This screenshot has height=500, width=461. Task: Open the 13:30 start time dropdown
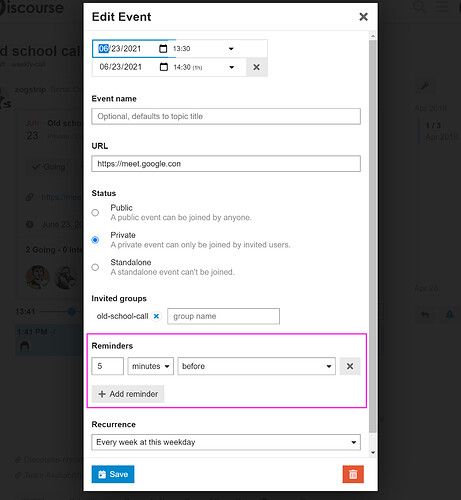point(204,49)
